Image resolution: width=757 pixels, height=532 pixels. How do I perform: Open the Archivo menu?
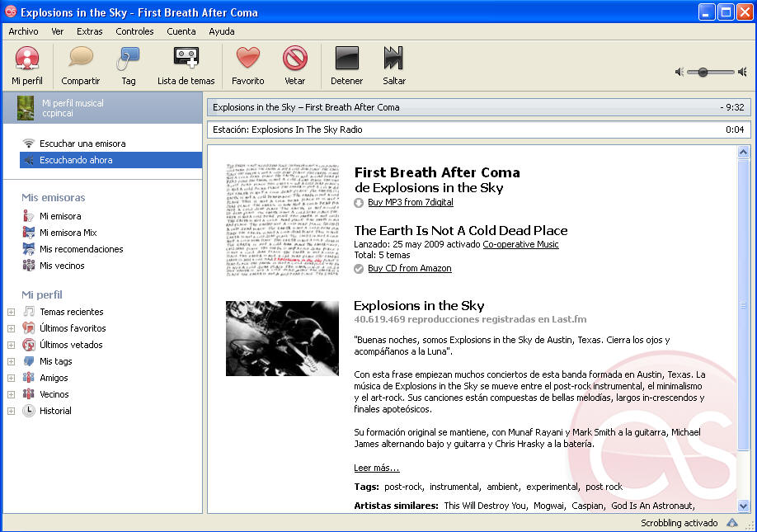coord(23,31)
